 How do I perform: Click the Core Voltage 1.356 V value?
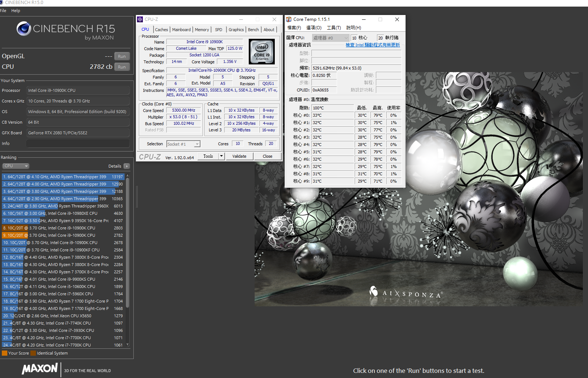tap(230, 62)
